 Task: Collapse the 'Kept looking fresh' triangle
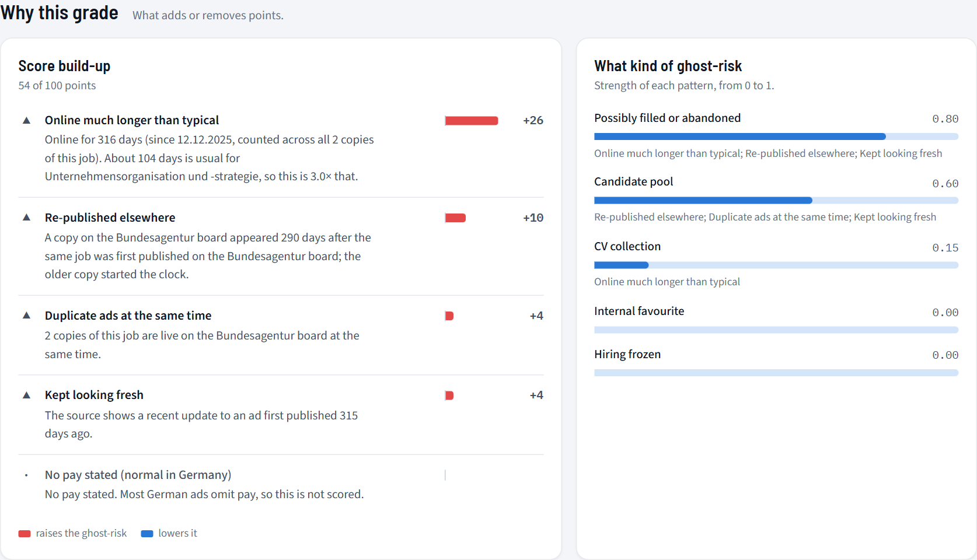coord(26,395)
